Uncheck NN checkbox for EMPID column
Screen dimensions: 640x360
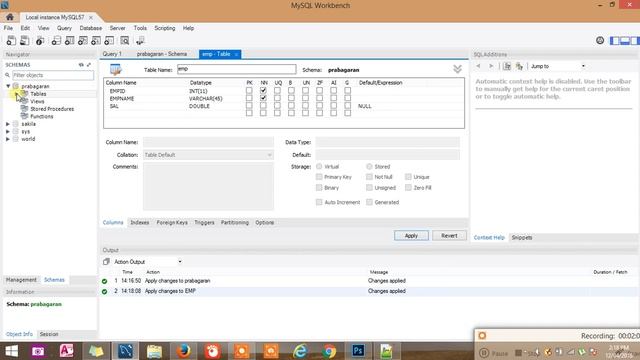click(263, 91)
